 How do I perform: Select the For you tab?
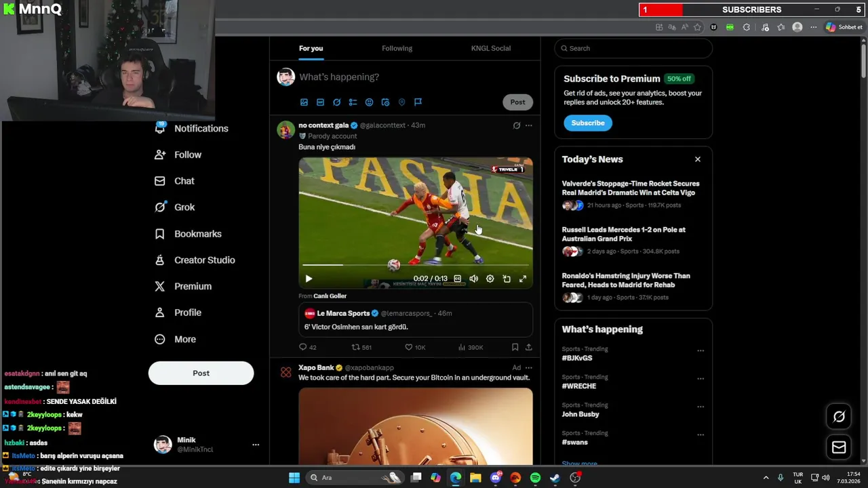(311, 48)
